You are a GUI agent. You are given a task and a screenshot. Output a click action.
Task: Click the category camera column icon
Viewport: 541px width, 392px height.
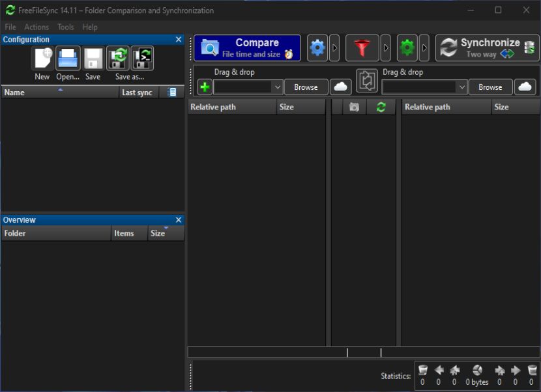pos(354,107)
